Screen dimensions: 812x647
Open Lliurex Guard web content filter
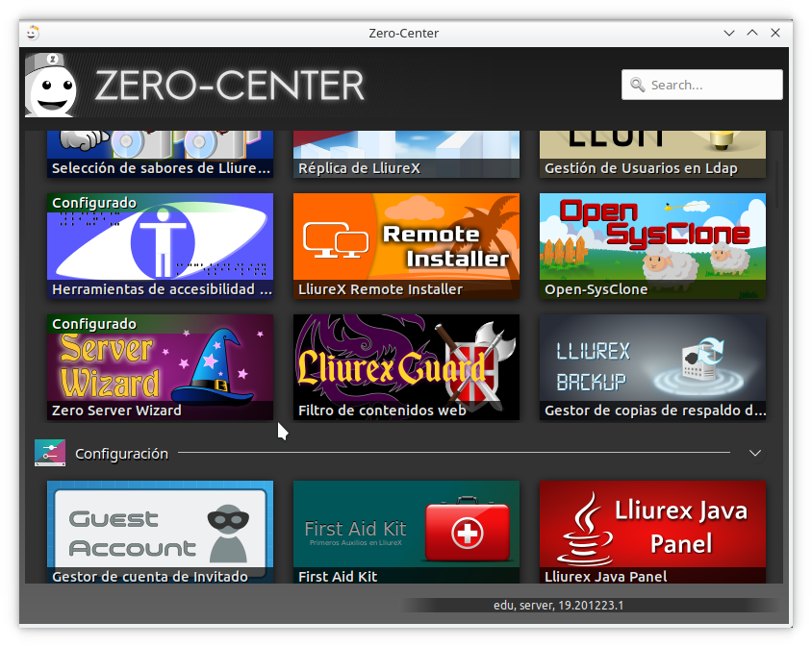407,367
